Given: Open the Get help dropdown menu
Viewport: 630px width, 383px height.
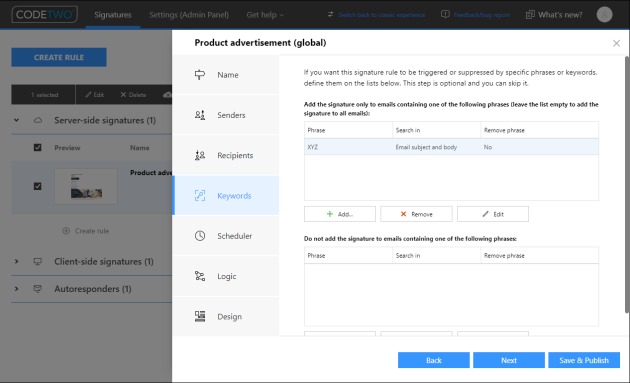Looking at the screenshot, I should [x=265, y=15].
